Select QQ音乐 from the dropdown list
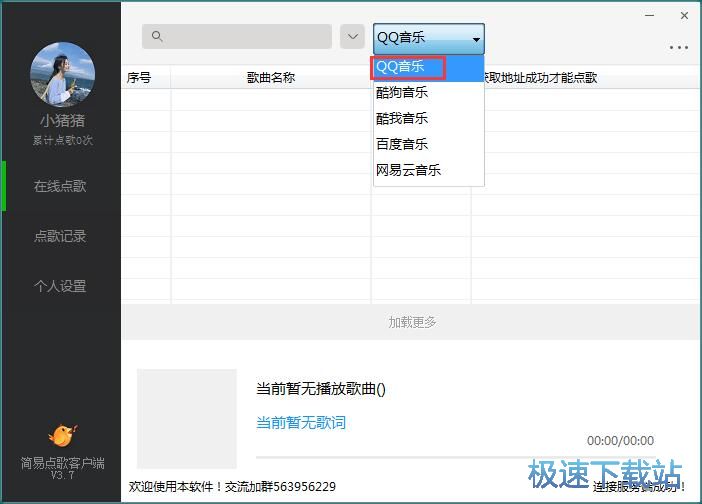Image resolution: width=702 pixels, height=504 pixels. tap(428, 68)
